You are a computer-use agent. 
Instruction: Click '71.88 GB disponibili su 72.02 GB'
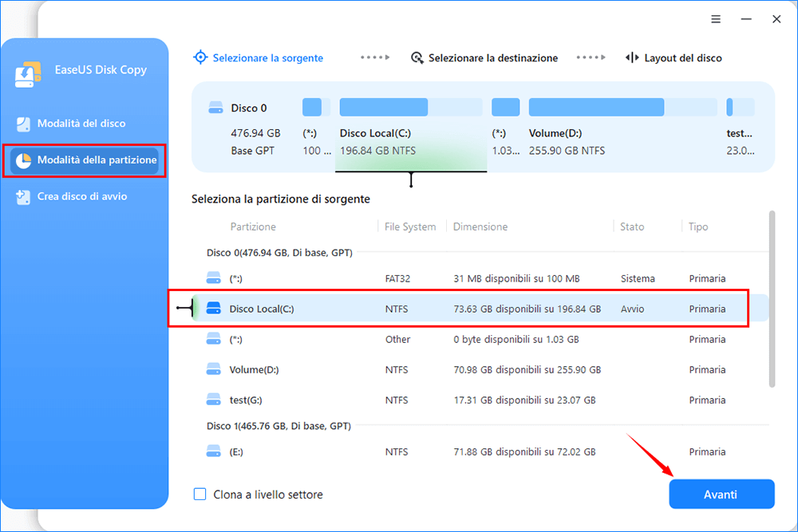525,451
